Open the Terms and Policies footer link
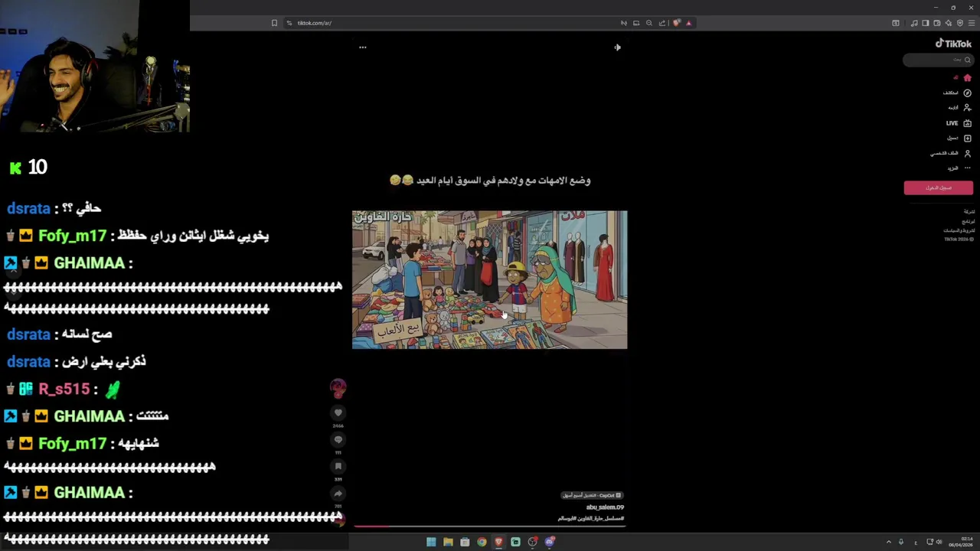Viewport: 980px width, 551px height. click(x=959, y=230)
